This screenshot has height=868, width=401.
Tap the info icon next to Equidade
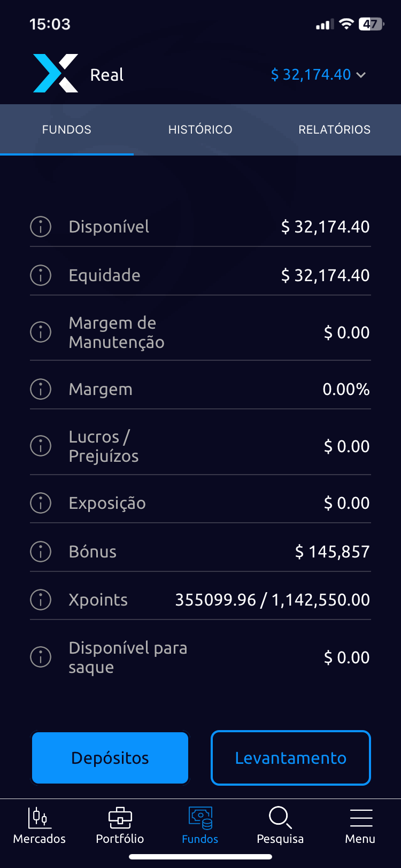click(41, 275)
